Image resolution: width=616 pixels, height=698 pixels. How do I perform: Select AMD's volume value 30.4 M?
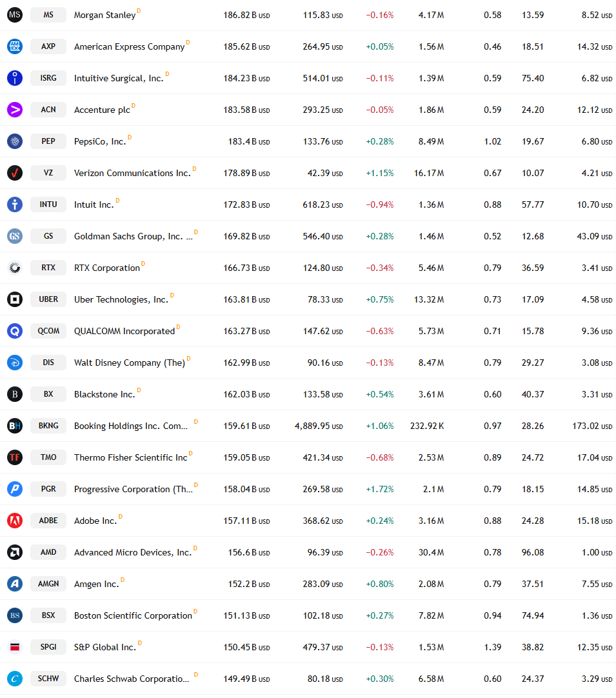click(431, 552)
